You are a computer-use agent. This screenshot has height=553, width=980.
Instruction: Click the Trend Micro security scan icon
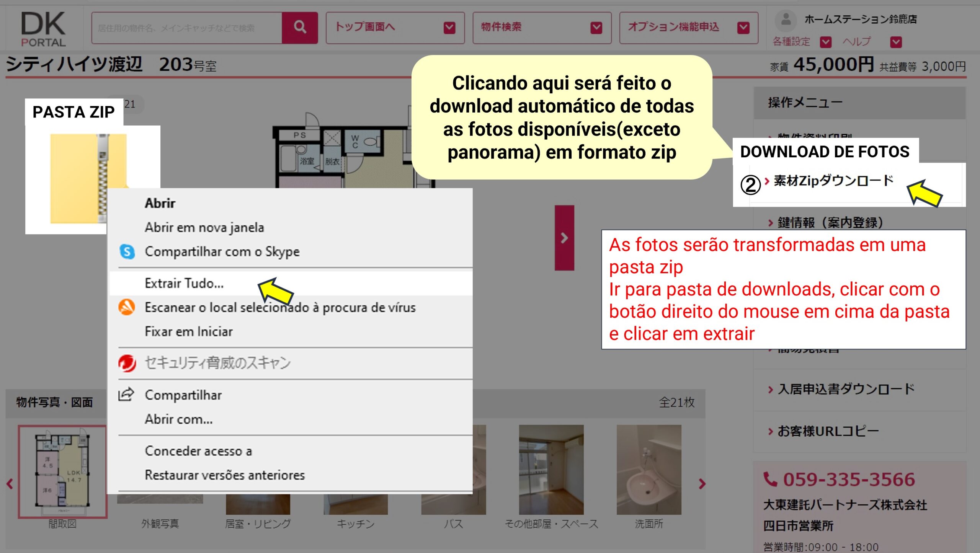(x=127, y=363)
